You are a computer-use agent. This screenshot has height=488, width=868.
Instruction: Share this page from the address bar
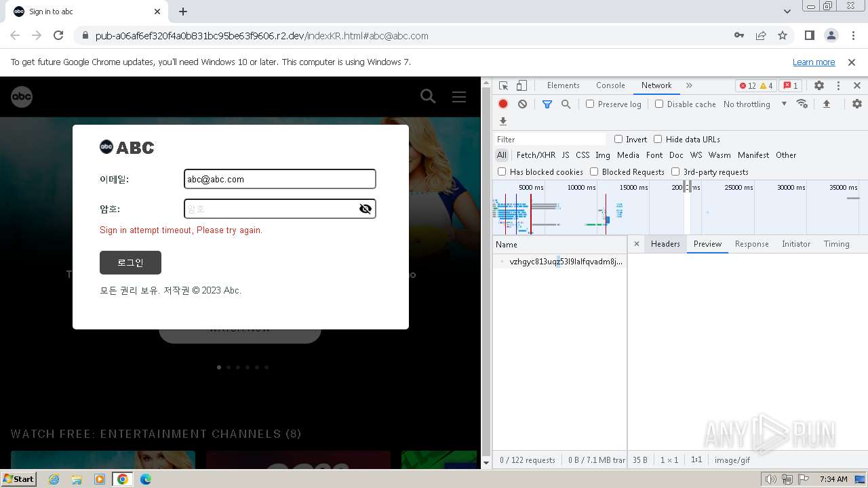point(761,35)
